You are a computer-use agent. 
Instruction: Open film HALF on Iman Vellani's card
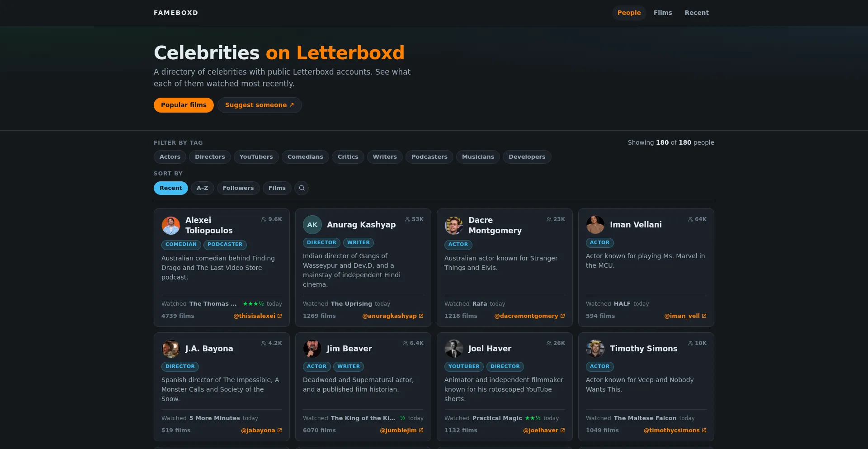click(x=622, y=304)
